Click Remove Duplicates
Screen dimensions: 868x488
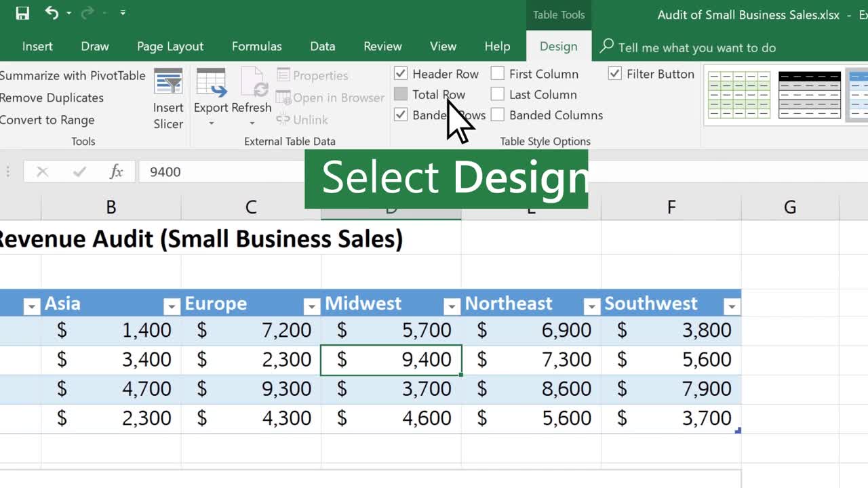[52, 98]
